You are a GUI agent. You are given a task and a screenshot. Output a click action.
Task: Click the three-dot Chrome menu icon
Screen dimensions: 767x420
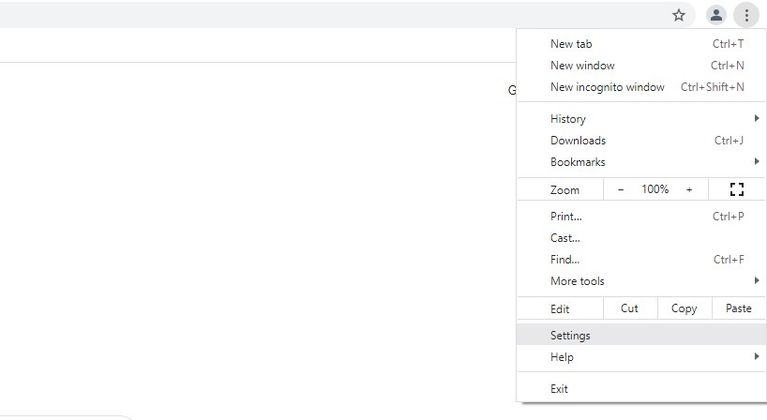tap(746, 15)
